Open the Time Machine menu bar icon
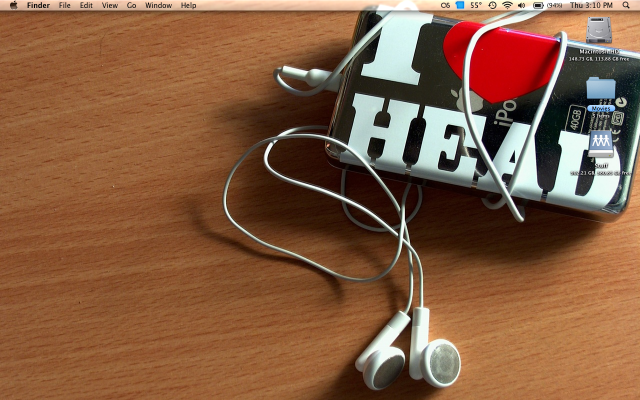640x400 pixels. pos(493,5)
